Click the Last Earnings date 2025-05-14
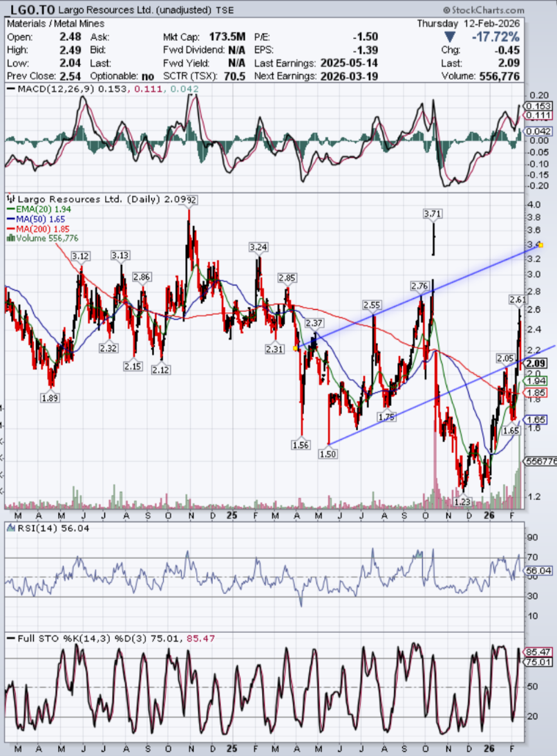 [x=349, y=63]
